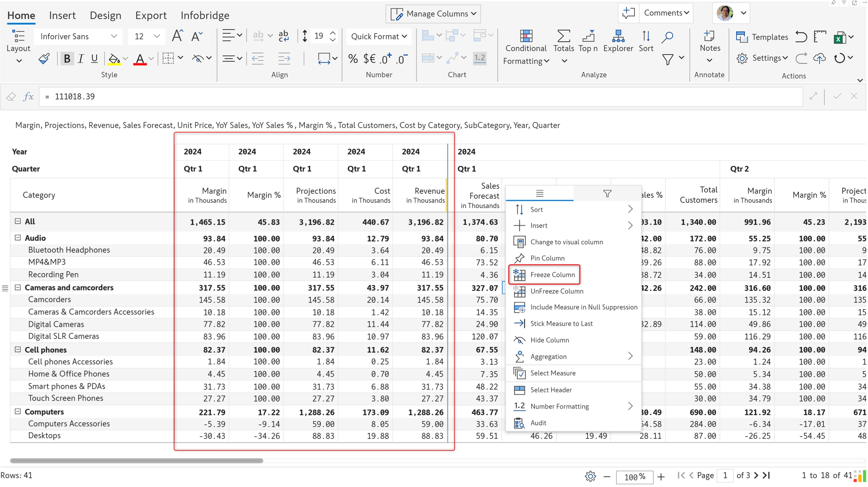Toggle bold formatting

pyautogui.click(x=67, y=59)
